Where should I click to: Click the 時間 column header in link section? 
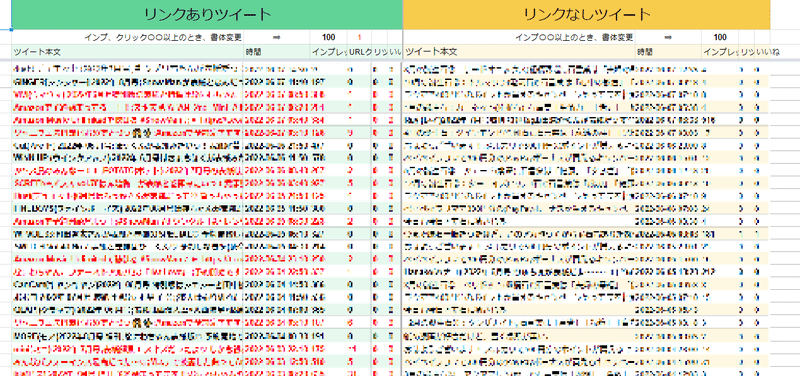click(277, 52)
